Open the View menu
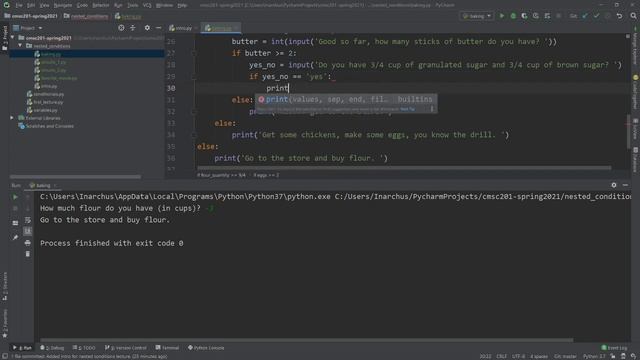Screen dimensions: 640x360 (x=44, y=5)
